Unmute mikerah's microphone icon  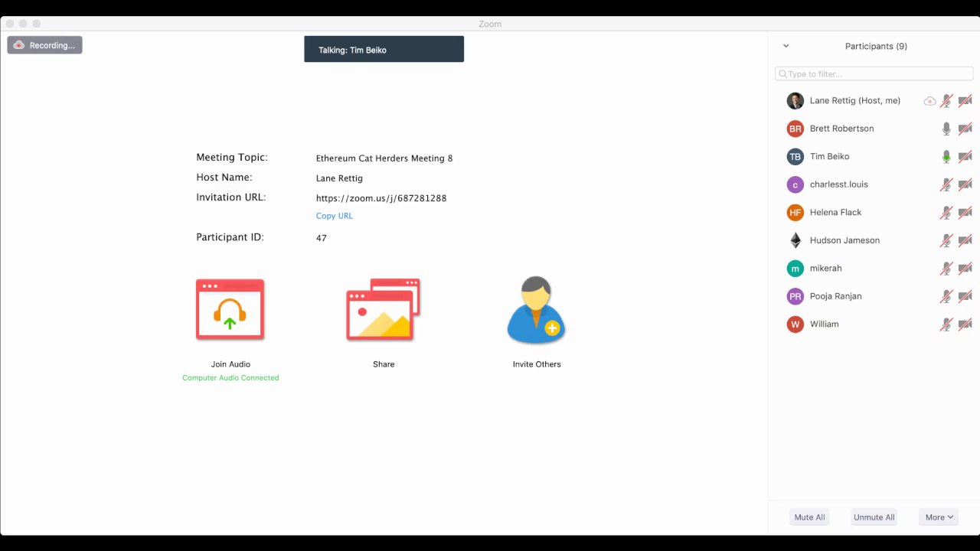[946, 269]
